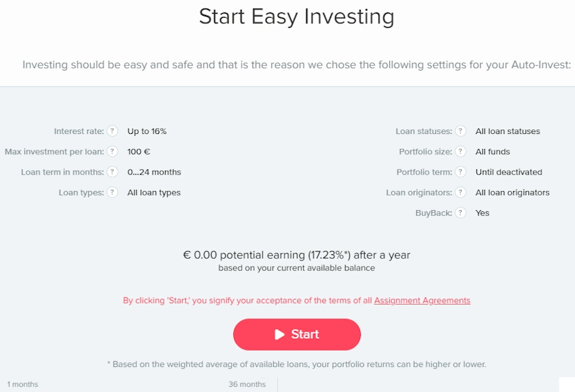This screenshot has height=392, width=575.
Task: Open the Max investment per loan tooltip icon
Action: click(113, 152)
